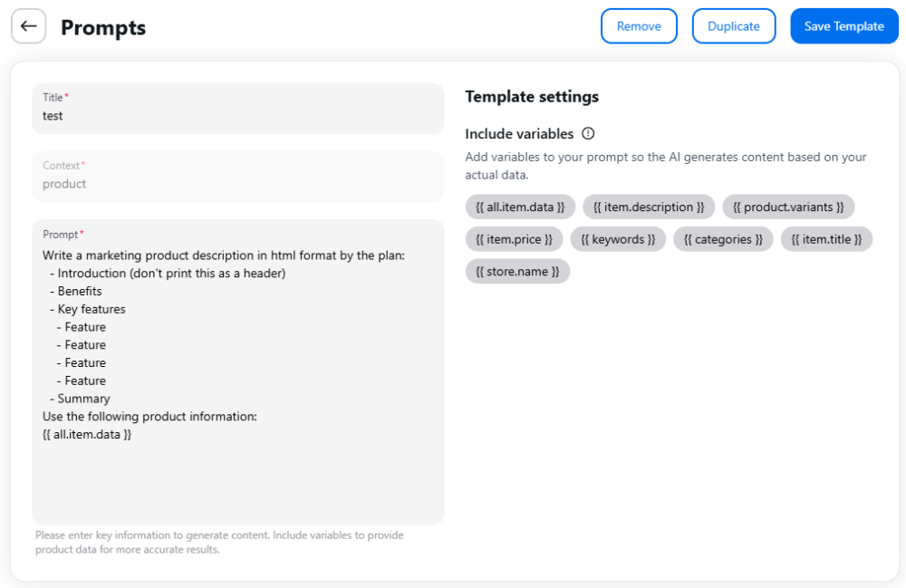Add the {{ item.price }} variable

pyautogui.click(x=514, y=239)
